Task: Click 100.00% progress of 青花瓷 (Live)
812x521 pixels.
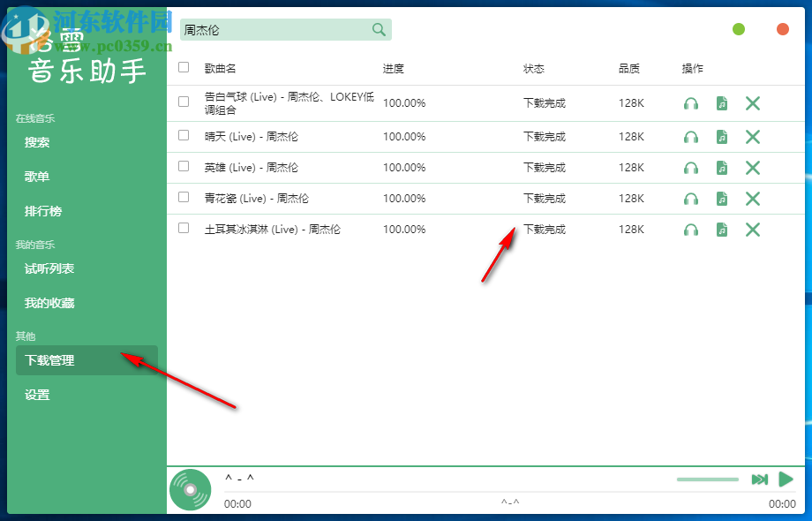Action: tap(404, 199)
